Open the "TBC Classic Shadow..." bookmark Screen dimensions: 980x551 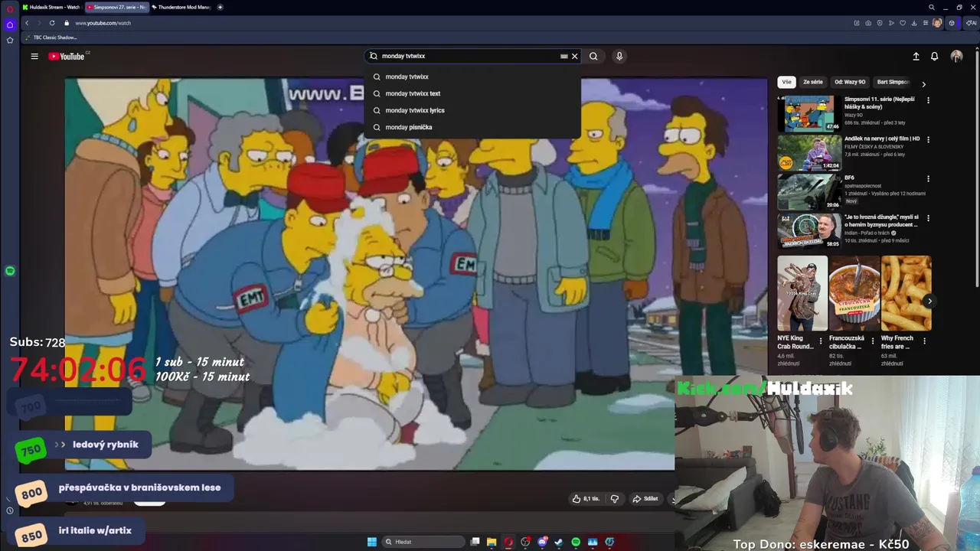coord(51,37)
